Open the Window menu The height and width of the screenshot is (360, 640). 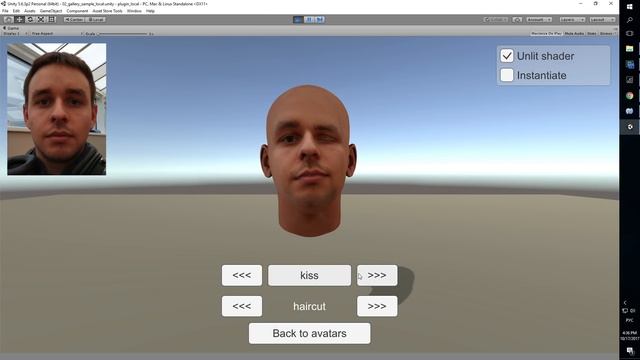click(x=134, y=11)
